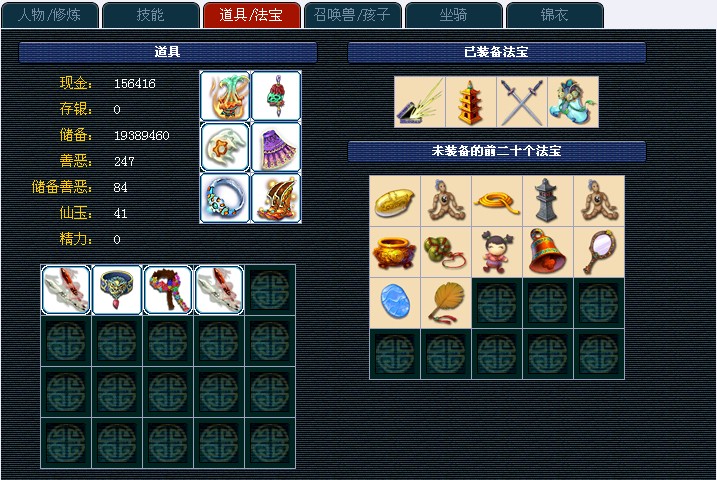Select the flower garland inventory item
The image size is (717, 480).
pyautogui.click(x=168, y=290)
